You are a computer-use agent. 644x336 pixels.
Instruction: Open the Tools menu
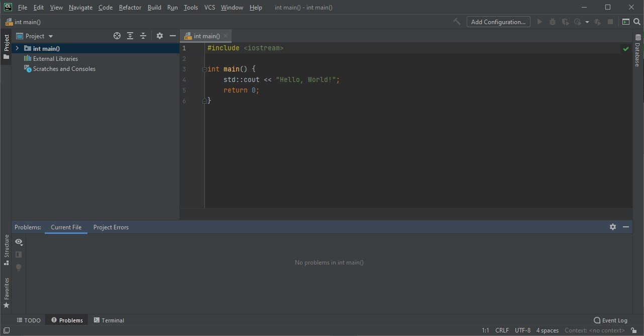click(191, 8)
